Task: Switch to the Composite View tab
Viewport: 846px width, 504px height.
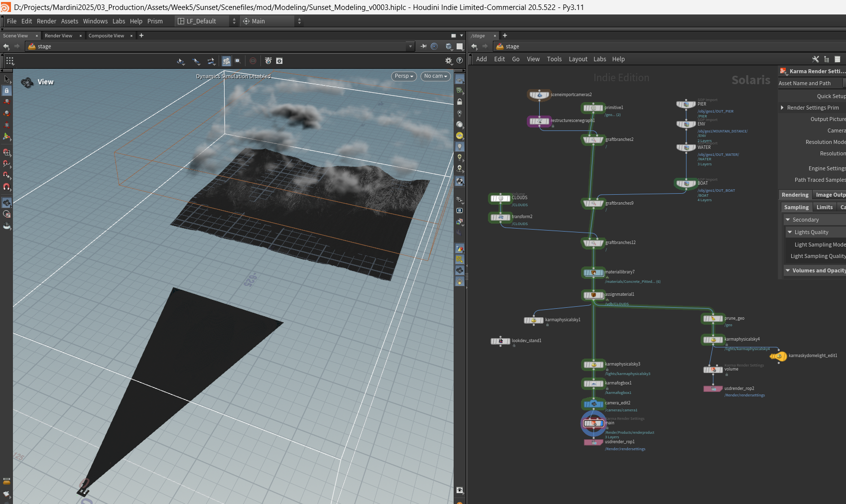Action: point(106,36)
